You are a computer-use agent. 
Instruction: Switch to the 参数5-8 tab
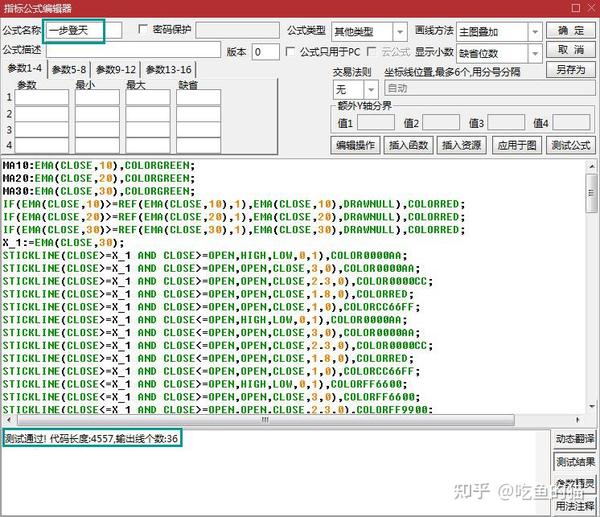(x=69, y=70)
